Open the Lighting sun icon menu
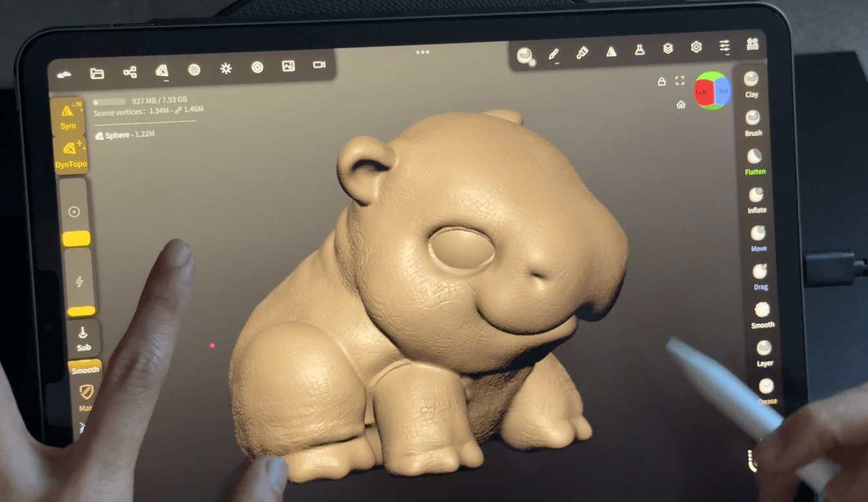The height and width of the screenshot is (502, 868). pos(225,68)
